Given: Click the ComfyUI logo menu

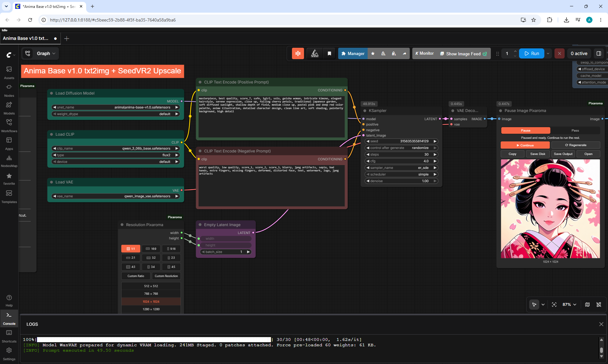Looking at the screenshot, I should click(10, 55).
